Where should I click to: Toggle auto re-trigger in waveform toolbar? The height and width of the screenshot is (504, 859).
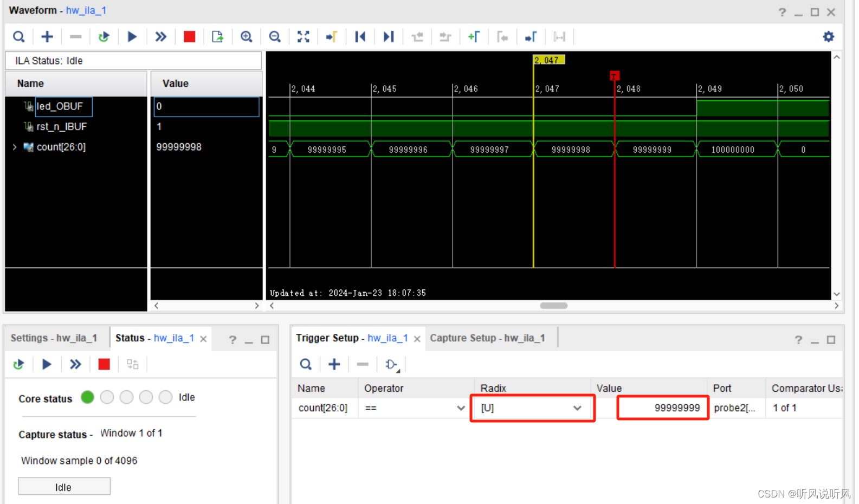[104, 37]
